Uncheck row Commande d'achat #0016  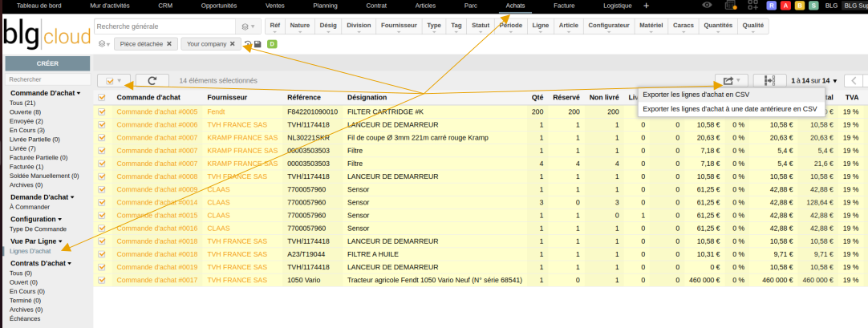101,229
